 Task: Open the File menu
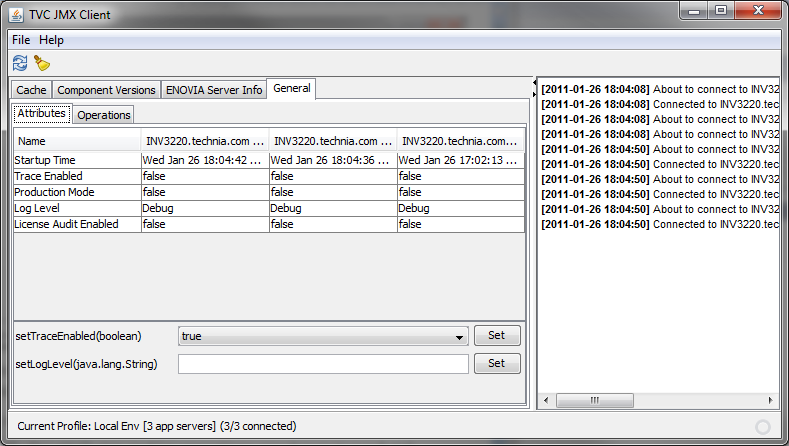[21, 40]
